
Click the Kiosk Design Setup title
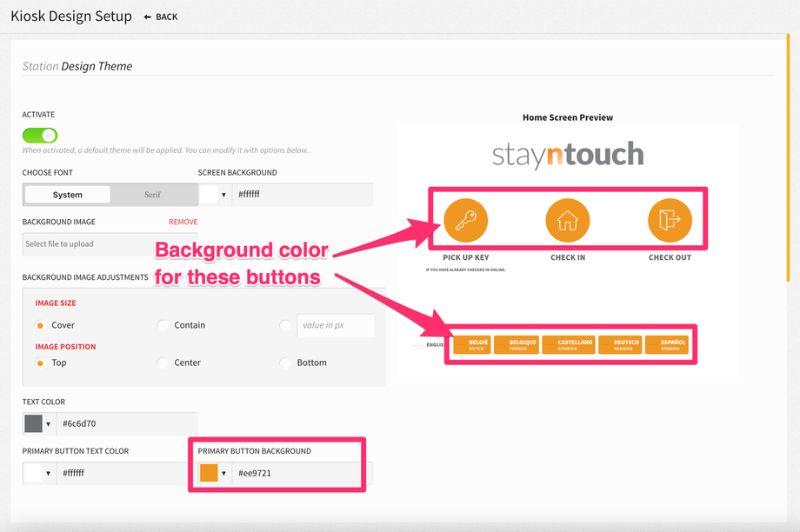(71, 17)
